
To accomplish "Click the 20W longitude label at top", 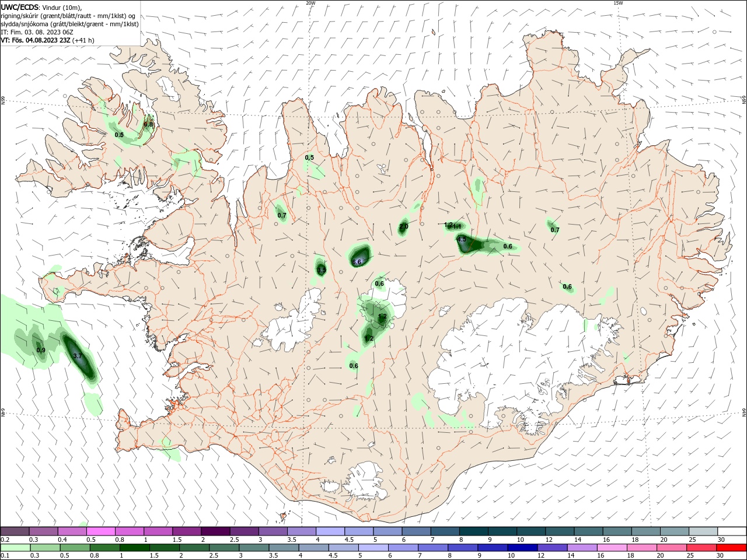I will pyautogui.click(x=310, y=3).
